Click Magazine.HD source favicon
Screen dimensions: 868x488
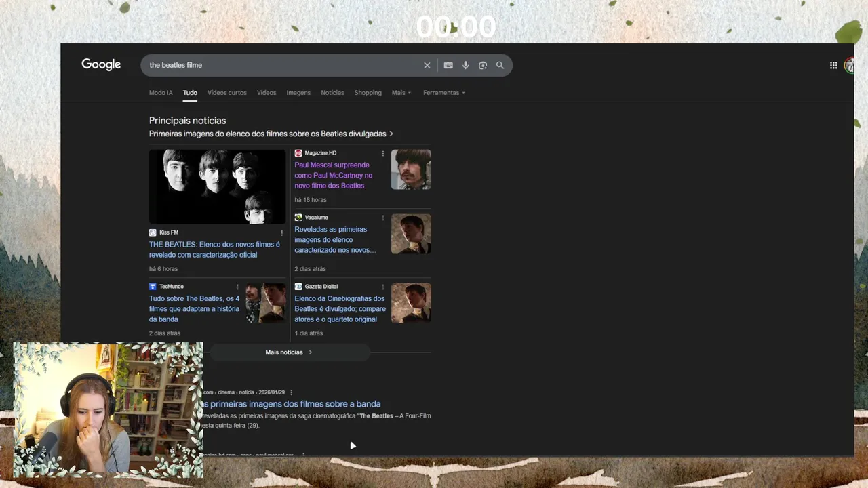(298, 153)
